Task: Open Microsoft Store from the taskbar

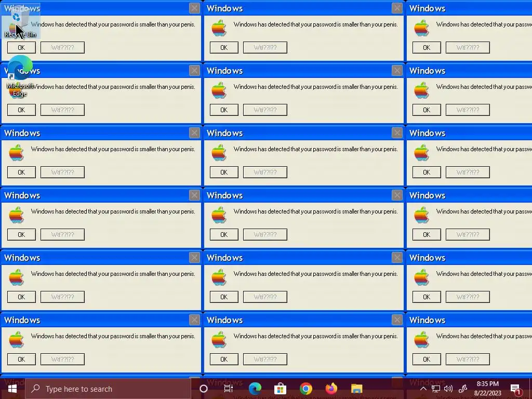Action: coord(280,389)
